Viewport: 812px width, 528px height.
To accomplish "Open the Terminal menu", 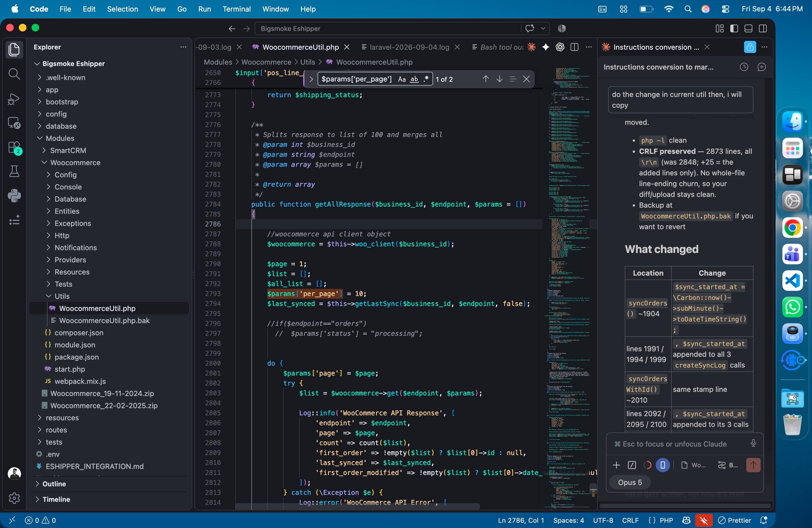I will tap(236, 9).
